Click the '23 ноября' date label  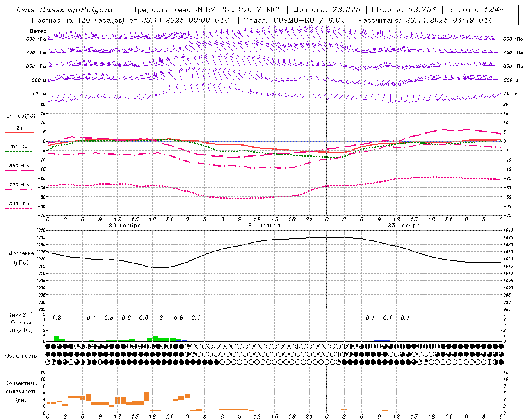125,226
